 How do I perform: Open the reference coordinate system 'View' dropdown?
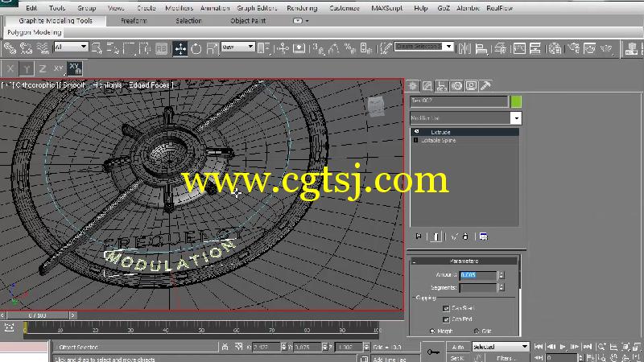click(237, 47)
